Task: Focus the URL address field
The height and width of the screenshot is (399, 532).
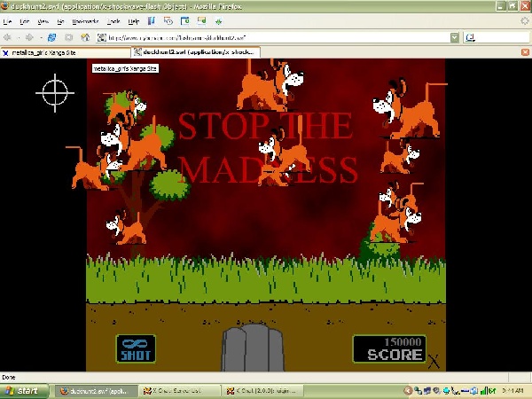Action: click(x=278, y=37)
